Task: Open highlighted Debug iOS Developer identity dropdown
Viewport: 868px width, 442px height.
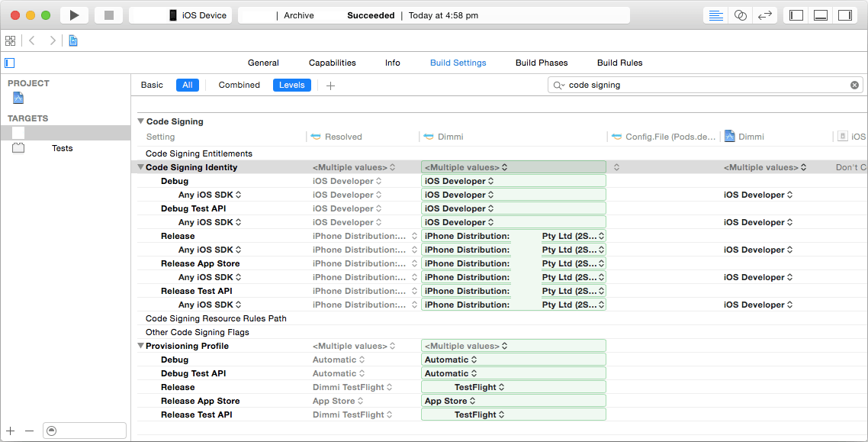Action: [513, 181]
